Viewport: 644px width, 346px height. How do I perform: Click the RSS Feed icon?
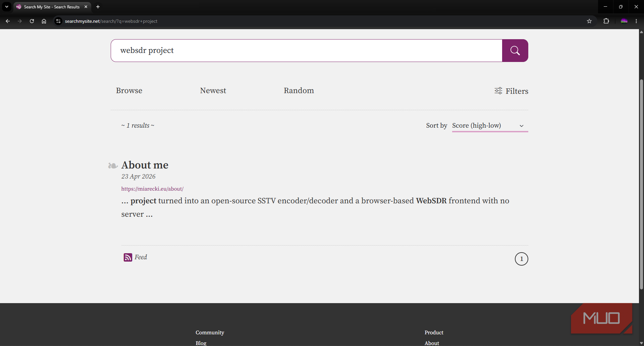pyautogui.click(x=128, y=257)
